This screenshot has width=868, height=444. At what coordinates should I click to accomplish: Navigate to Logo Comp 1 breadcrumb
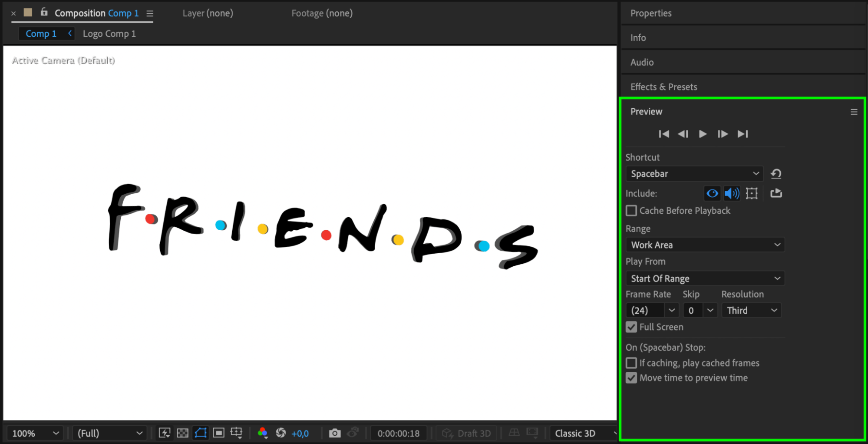109,34
